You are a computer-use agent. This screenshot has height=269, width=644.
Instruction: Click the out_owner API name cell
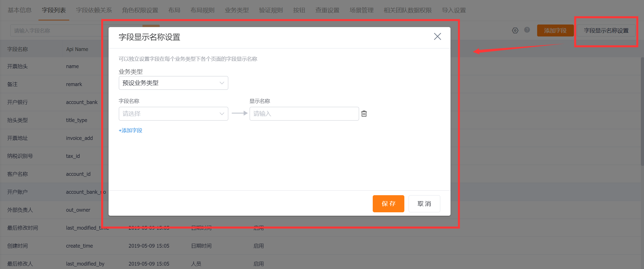pos(78,210)
